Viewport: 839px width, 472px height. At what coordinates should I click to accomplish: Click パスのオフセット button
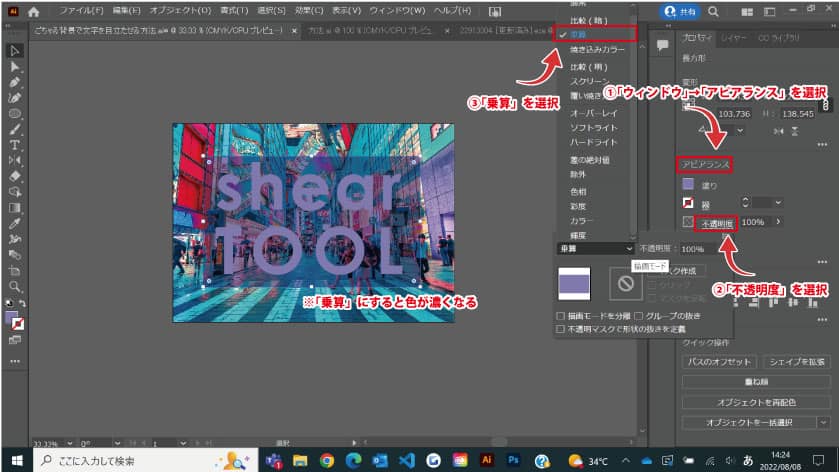tap(720, 362)
